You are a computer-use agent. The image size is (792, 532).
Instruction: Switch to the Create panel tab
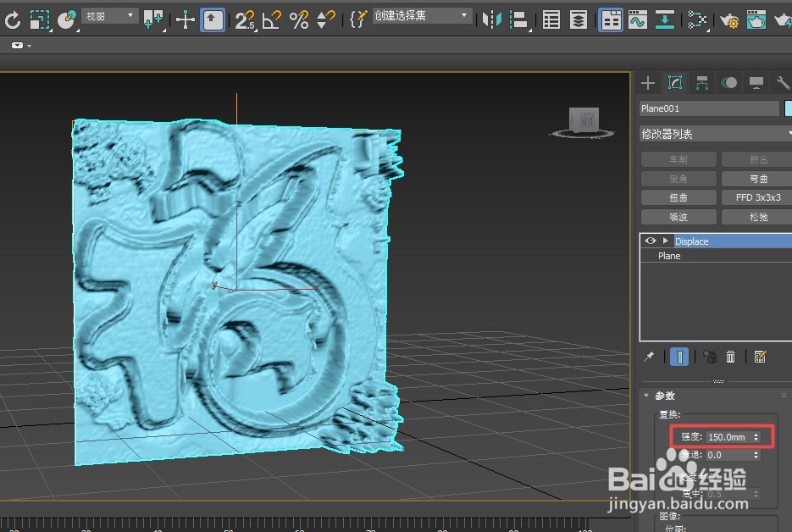tap(648, 82)
